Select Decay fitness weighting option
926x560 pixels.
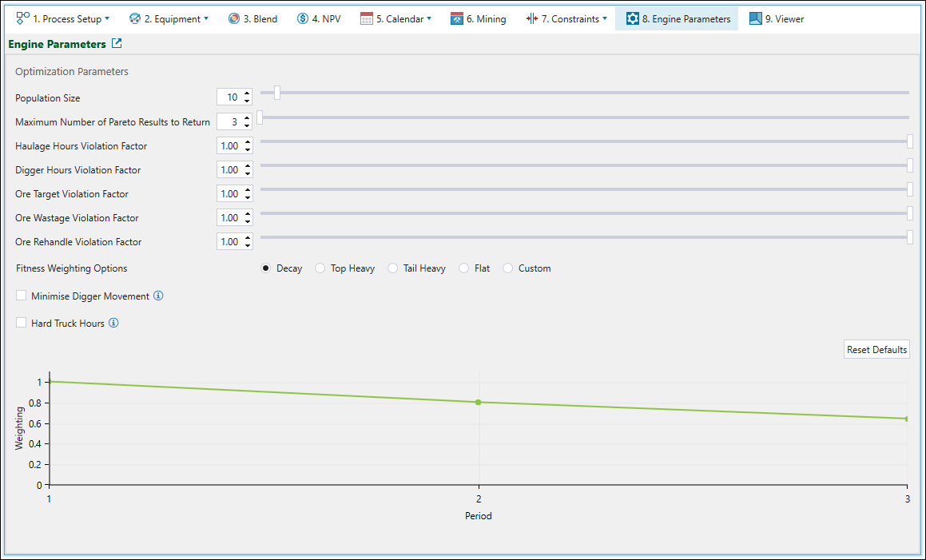[266, 268]
